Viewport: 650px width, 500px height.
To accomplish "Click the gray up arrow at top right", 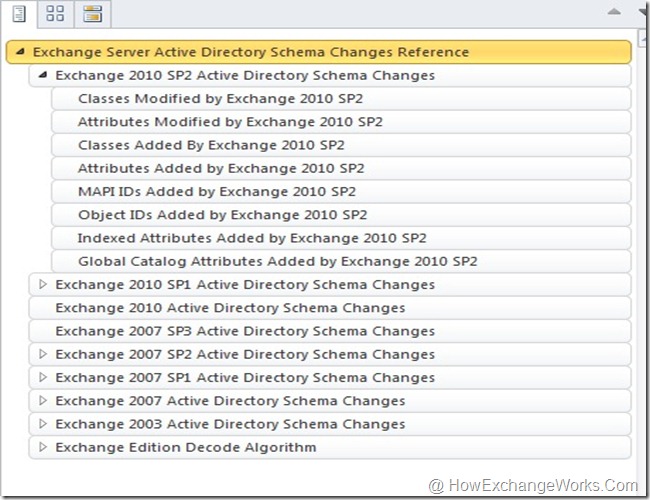I will click(614, 12).
